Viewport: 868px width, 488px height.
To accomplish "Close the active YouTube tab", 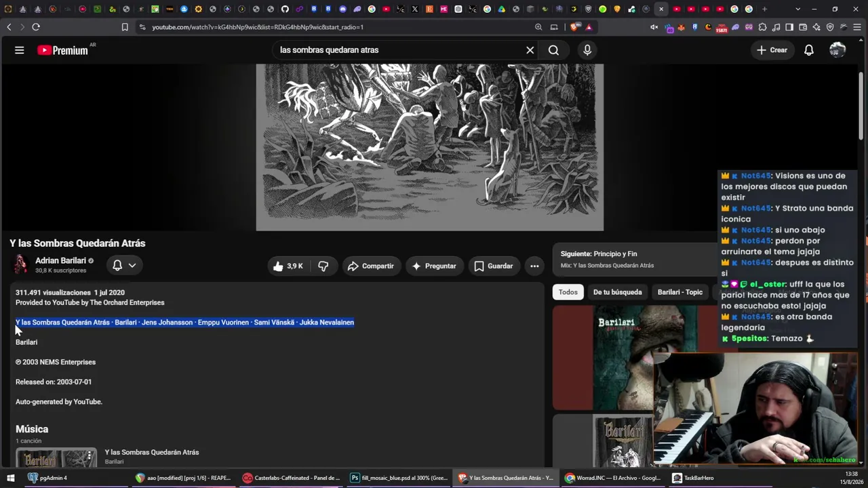I will 661,9.
